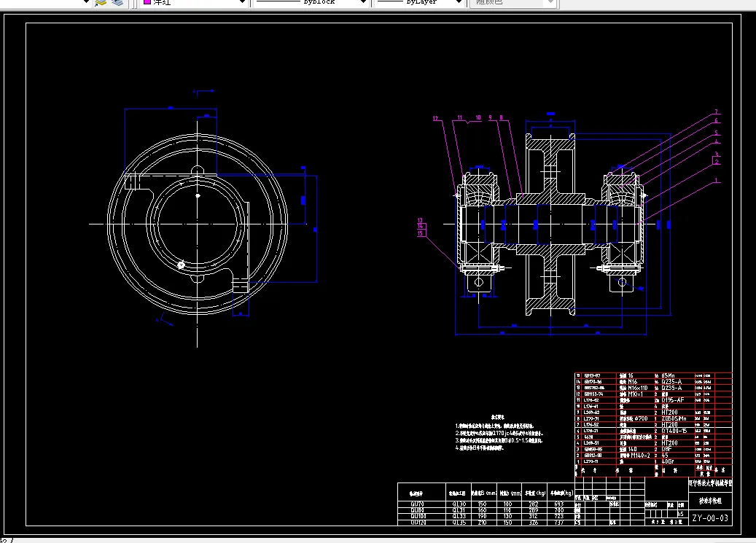Click the layer dropdown arrow left of layer icons

[x=86, y=2]
